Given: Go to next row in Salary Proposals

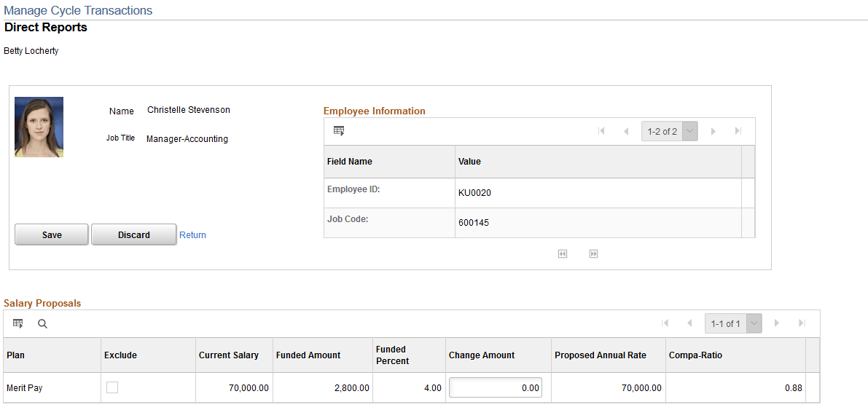Looking at the screenshot, I should [x=777, y=323].
